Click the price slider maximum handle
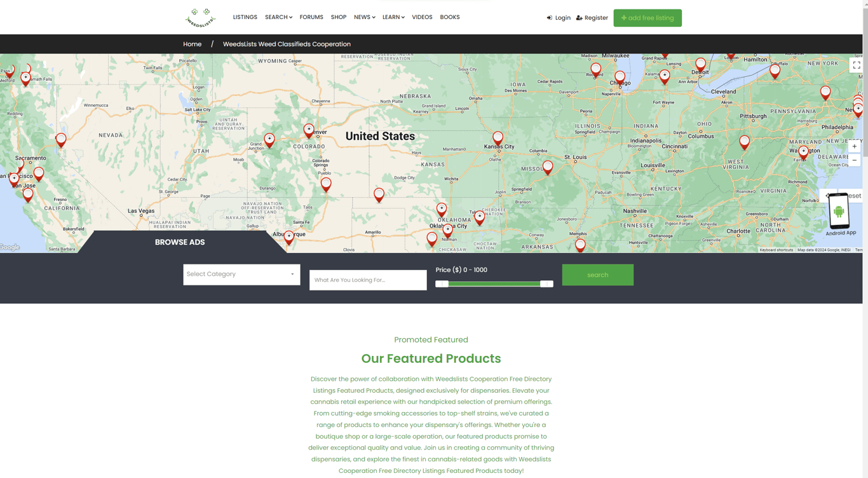Viewport: 868px width, 478px height. click(546, 284)
